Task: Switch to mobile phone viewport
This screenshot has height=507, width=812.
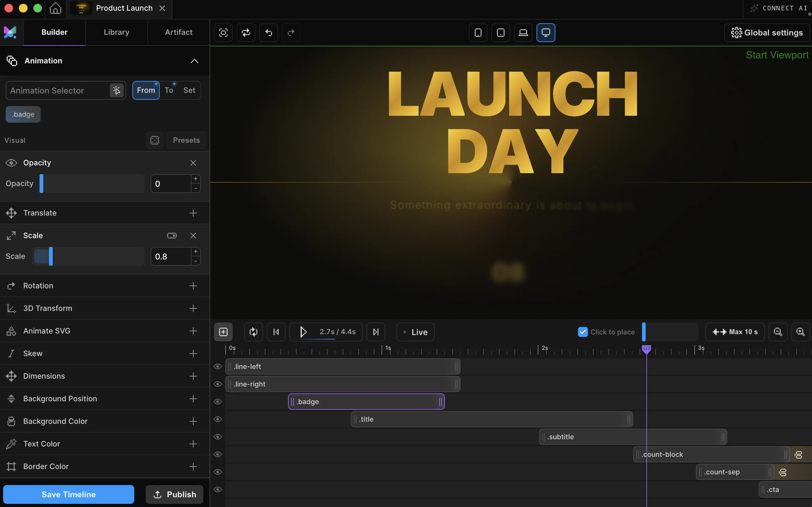Action: tap(478, 33)
